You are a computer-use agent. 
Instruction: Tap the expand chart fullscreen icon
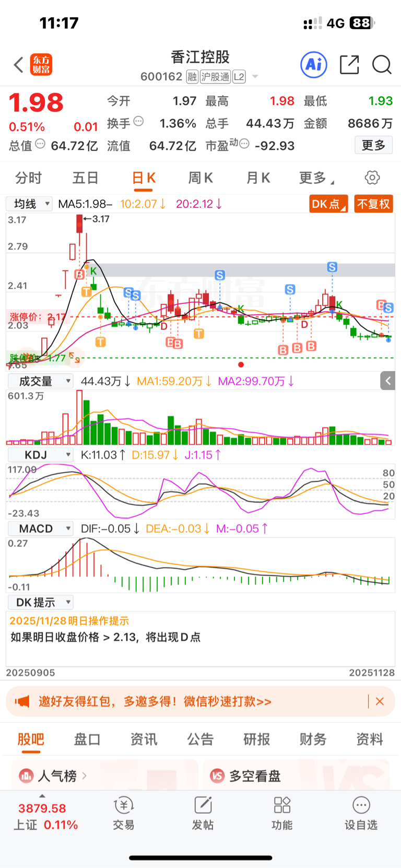click(x=75, y=358)
